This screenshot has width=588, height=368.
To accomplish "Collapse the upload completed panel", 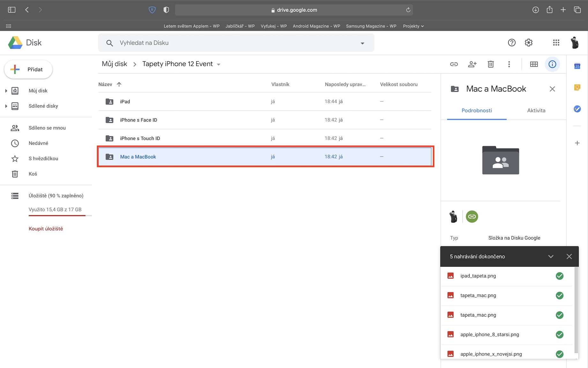I will (551, 257).
